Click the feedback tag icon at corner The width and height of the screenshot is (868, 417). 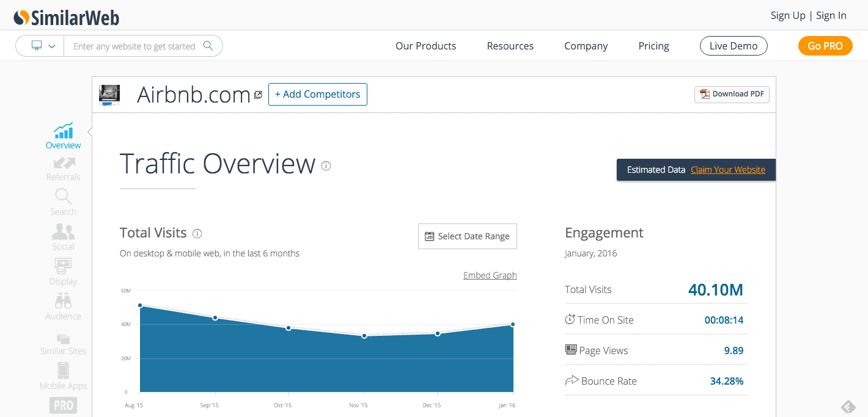[848, 407]
